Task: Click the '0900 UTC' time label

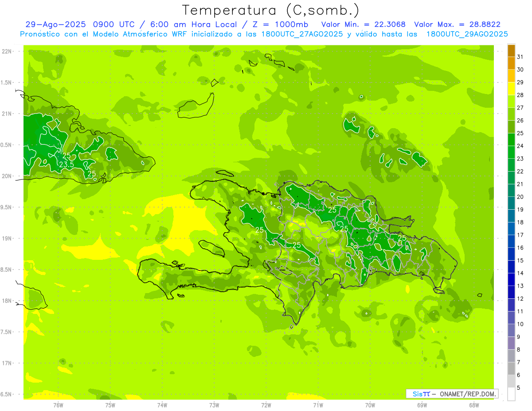Action: 115,24
